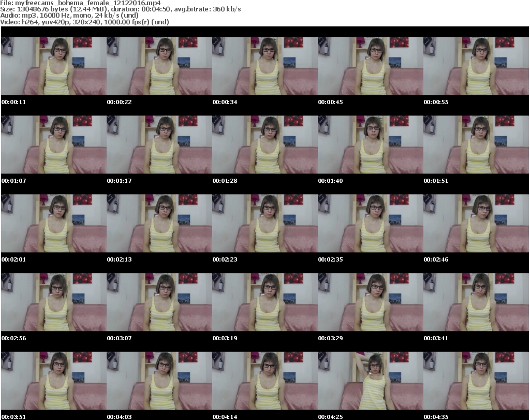
Task: Click the 00:00:11 timestamp label
Action: 13,102
